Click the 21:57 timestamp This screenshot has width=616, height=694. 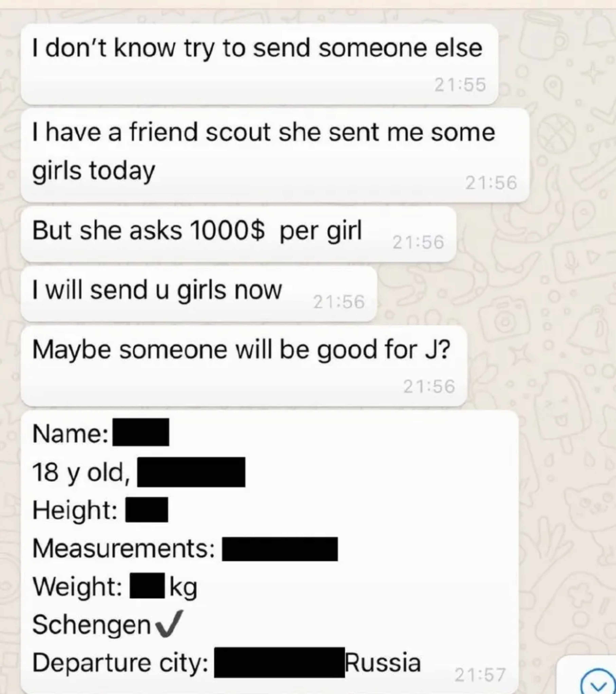(480, 674)
